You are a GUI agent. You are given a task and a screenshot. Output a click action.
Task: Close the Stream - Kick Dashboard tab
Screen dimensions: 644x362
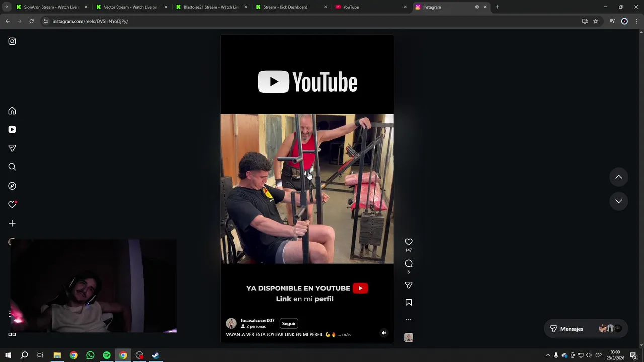(x=325, y=7)
